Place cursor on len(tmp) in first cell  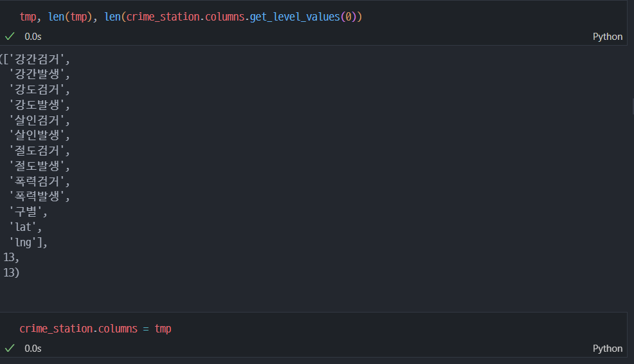pyautogui.click(x=70, y=17)
